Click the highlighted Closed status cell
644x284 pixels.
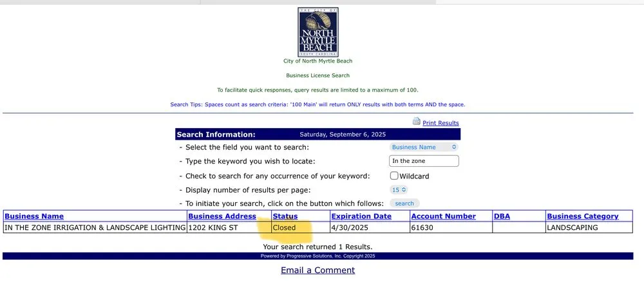(x=285, y=228)
